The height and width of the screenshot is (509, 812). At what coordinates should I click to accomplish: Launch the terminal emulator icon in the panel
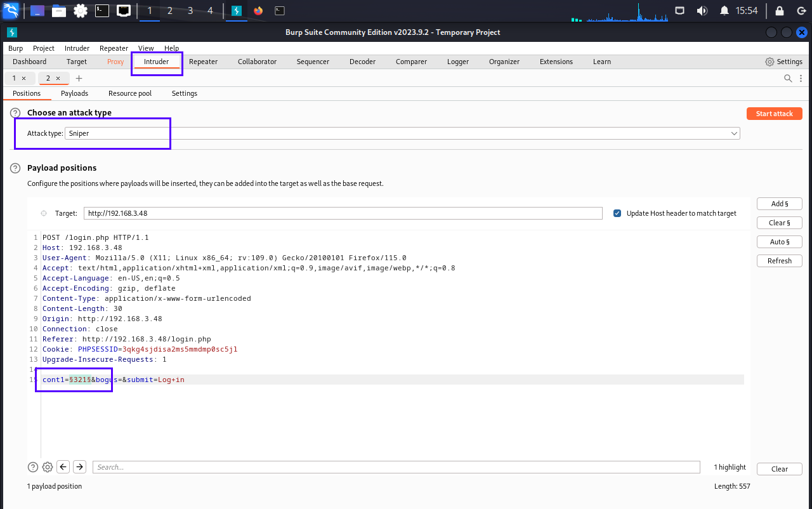point(102,11)
